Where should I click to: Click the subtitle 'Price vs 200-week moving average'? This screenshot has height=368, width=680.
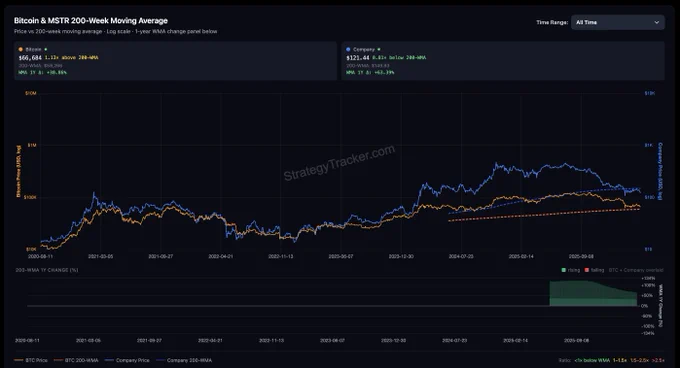click(x=58, y=31)
